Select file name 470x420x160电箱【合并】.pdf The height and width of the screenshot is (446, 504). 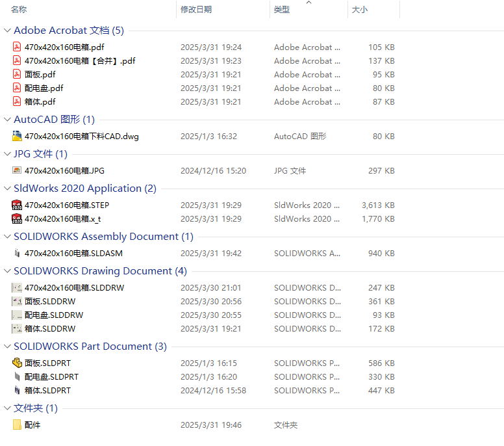pyautogui.click(x=80, y=61)
